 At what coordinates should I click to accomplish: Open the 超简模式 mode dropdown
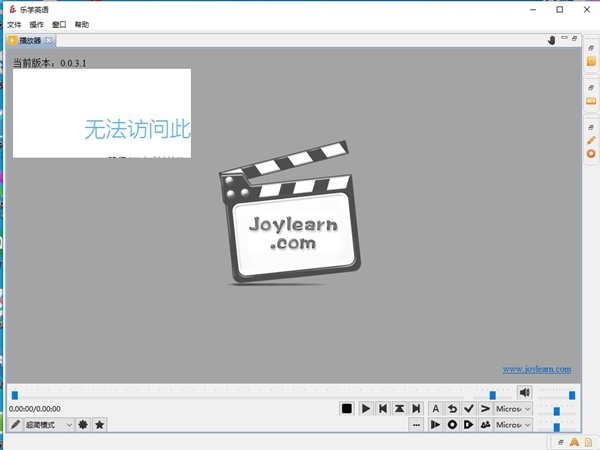(x=49, y=425)
